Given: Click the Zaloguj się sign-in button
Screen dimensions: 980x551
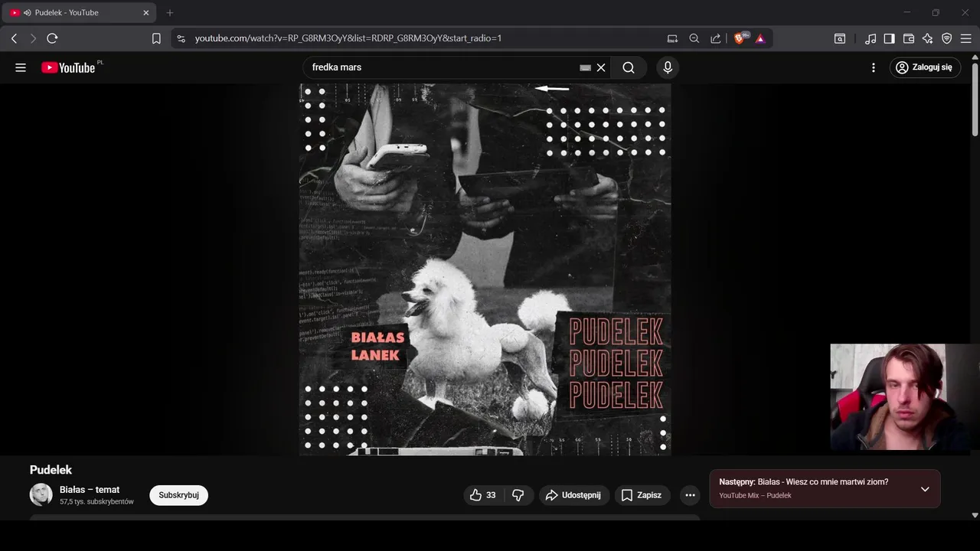Looking at the screenshot, I should tap(925, 67).
